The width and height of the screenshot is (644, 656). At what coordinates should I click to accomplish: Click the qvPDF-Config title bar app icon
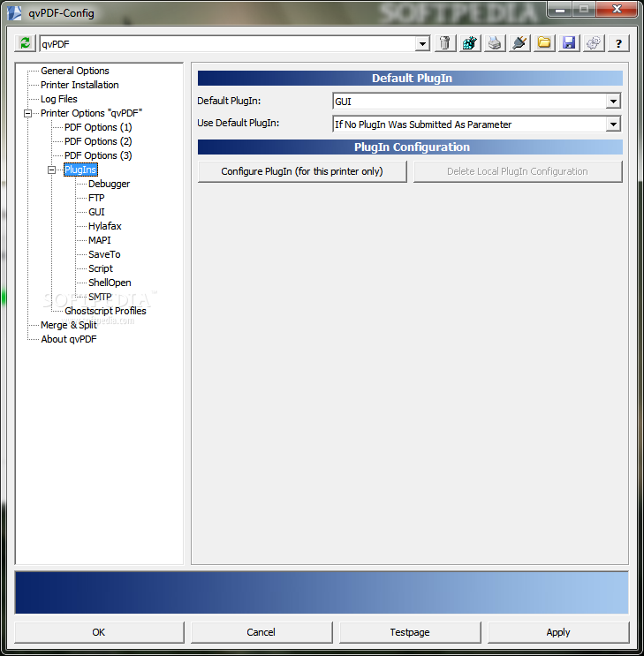15,12
